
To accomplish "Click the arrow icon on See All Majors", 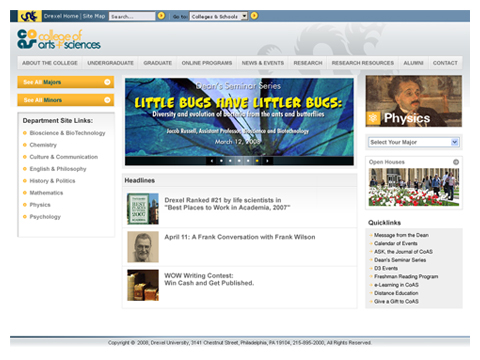I will coord(107,82).
